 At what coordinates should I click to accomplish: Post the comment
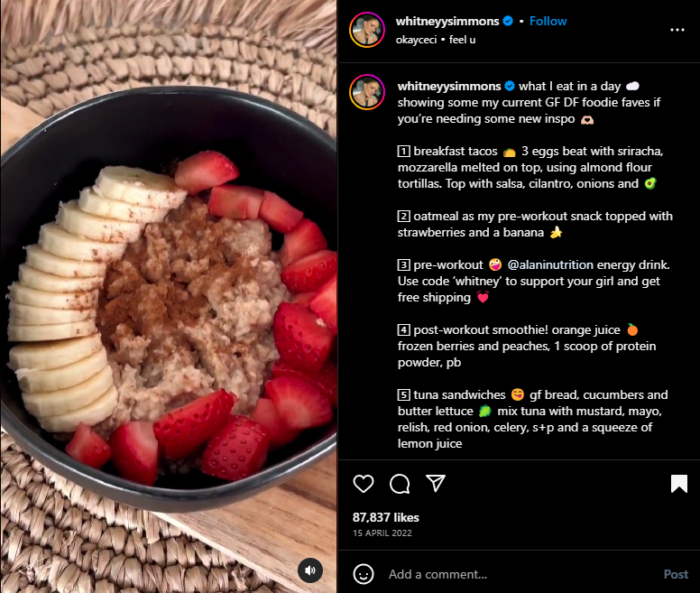click(676, 574)
